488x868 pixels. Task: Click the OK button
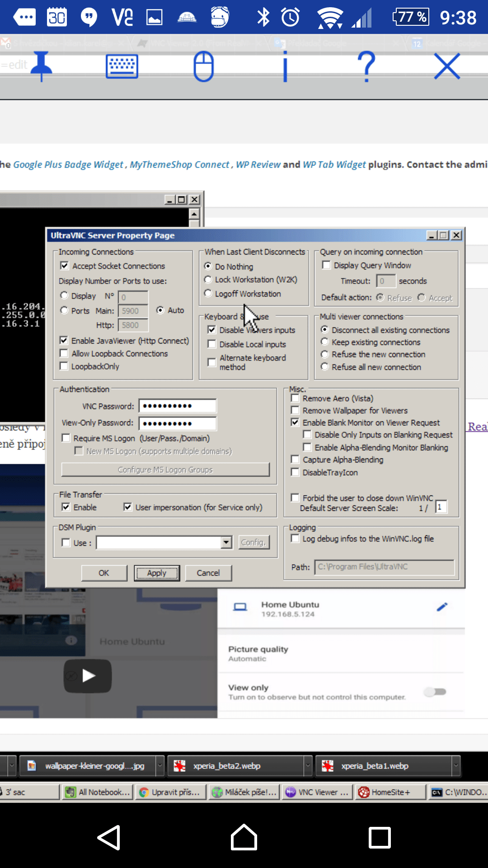[x=104, y=573]
